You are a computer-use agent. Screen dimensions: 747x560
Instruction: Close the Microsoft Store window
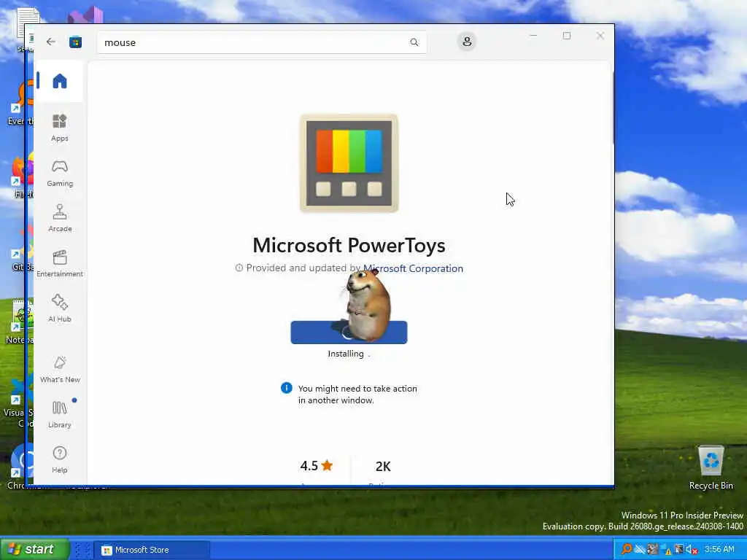click(600, 36)
